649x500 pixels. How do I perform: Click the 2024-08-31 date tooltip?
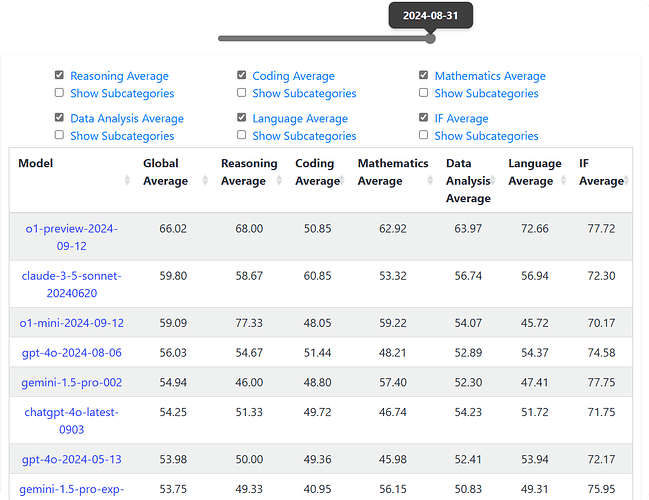tap(430, 16)
